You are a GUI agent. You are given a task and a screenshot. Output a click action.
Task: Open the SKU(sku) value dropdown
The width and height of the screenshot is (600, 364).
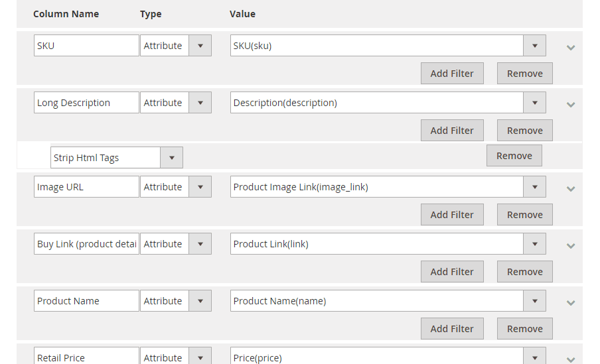pos(388,46)
